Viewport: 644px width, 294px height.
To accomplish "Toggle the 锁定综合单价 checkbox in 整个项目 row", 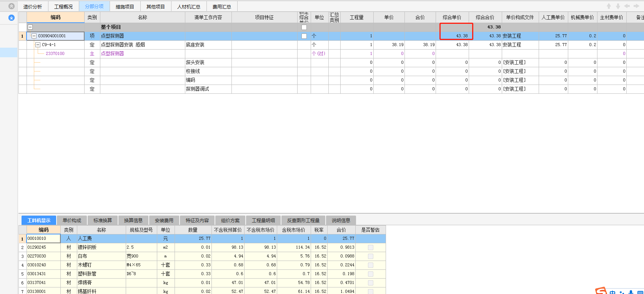I will tap(304, 27).
